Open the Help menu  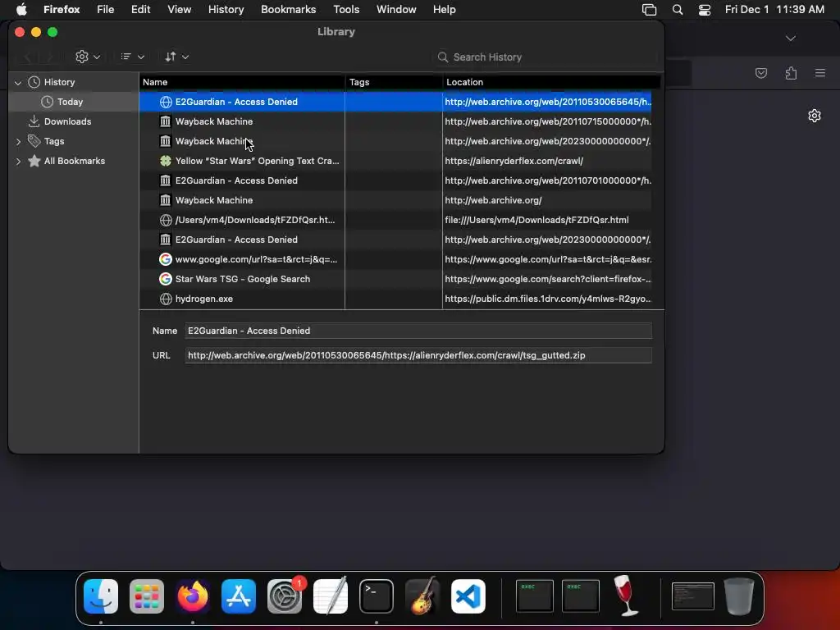pyautogui.click(x=445, y=10)
